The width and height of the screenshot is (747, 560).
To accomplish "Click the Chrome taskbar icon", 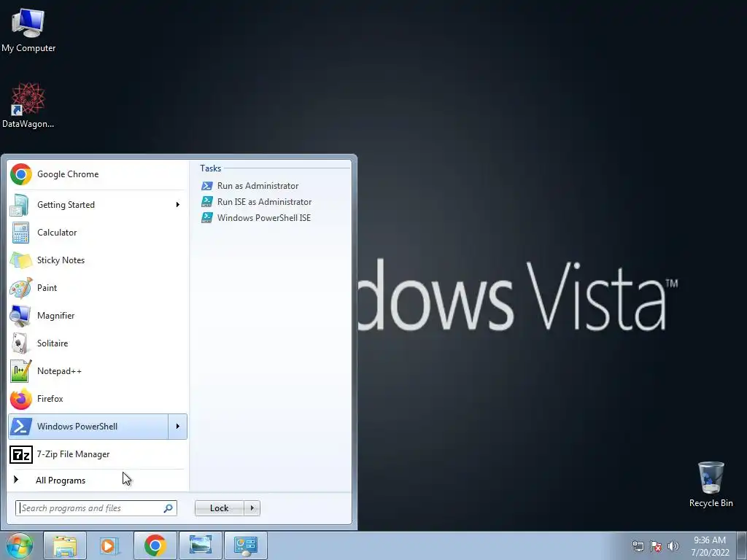I will (x=155, y=545).
